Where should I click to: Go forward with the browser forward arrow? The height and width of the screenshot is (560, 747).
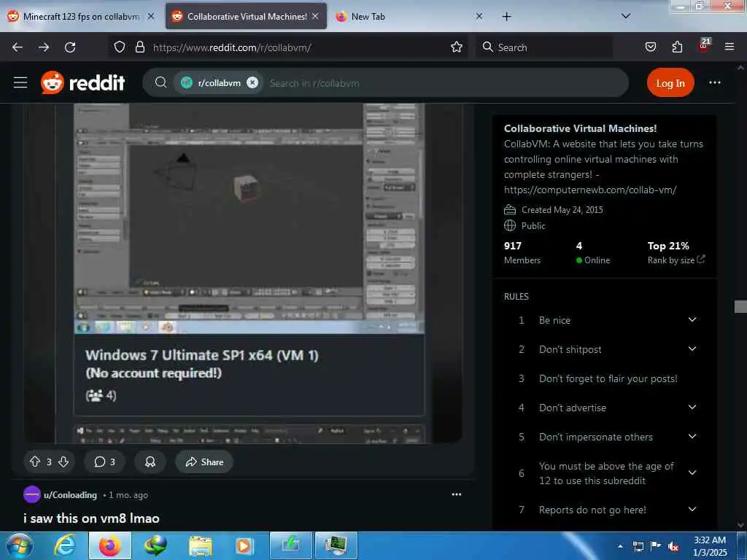(44, 47)
